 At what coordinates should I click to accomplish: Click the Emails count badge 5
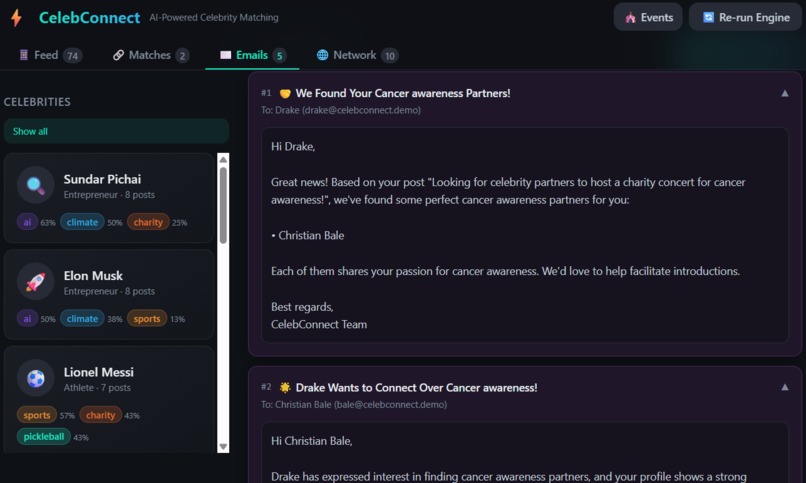tap(279, 55)
